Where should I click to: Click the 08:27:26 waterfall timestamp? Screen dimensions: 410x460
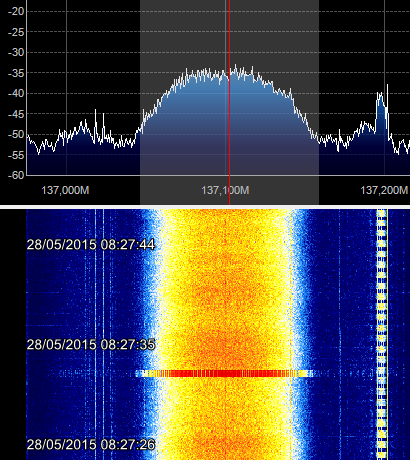click(91, 444)
